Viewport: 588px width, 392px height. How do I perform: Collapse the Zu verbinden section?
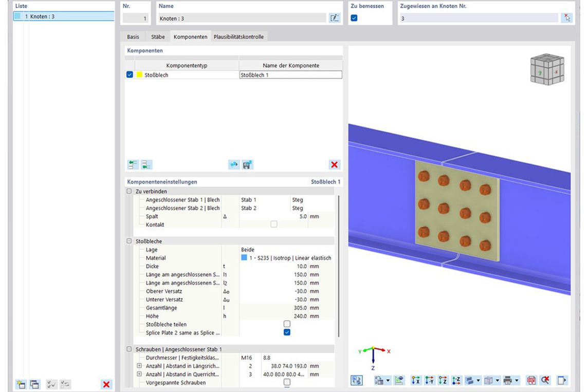pyautogui.click(x=130, y=192)
